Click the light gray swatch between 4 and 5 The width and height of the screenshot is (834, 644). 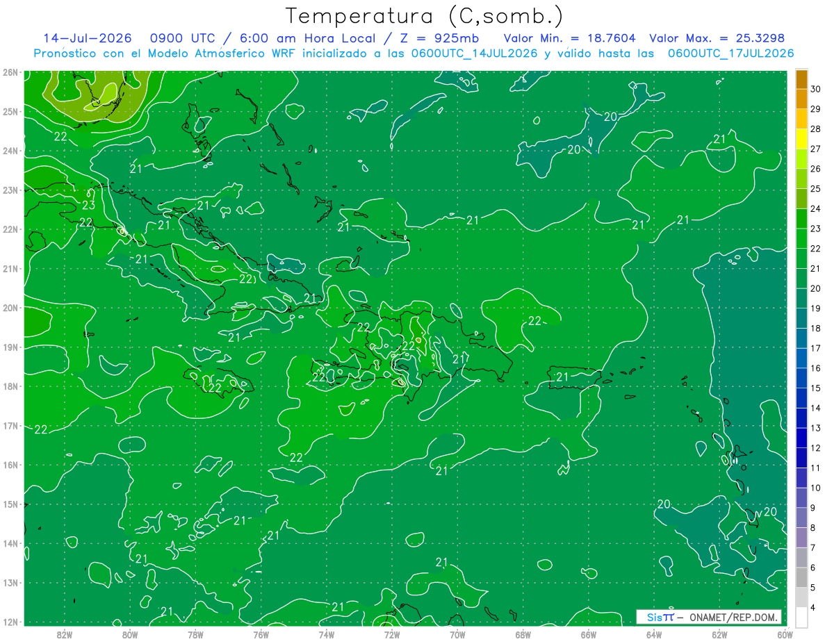[x=801, y=597]
